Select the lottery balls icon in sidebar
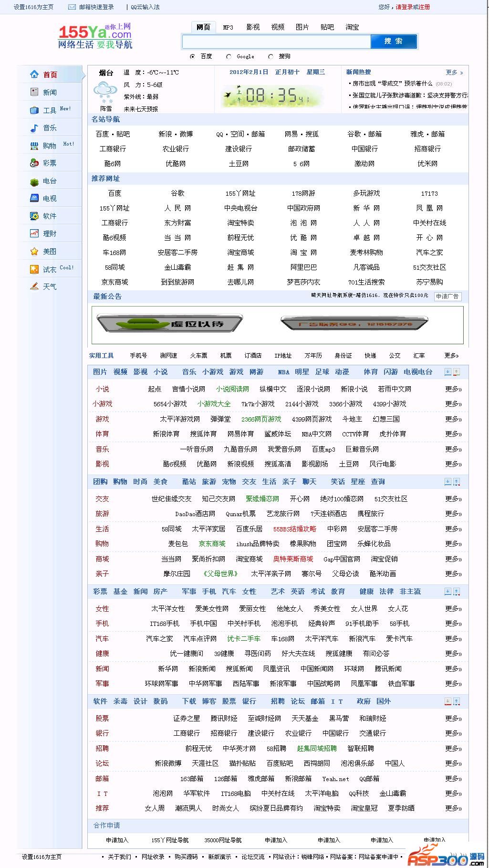 [x=34, y=163]
